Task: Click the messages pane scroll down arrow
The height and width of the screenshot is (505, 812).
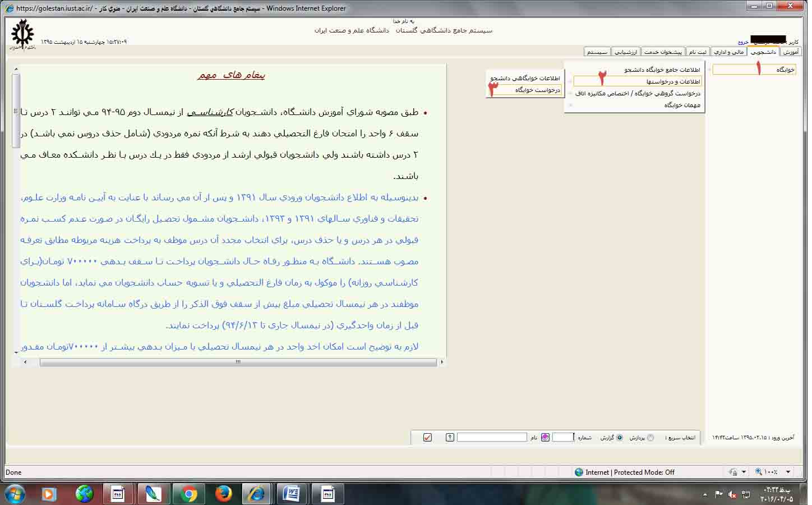Action: coord(16,352)
